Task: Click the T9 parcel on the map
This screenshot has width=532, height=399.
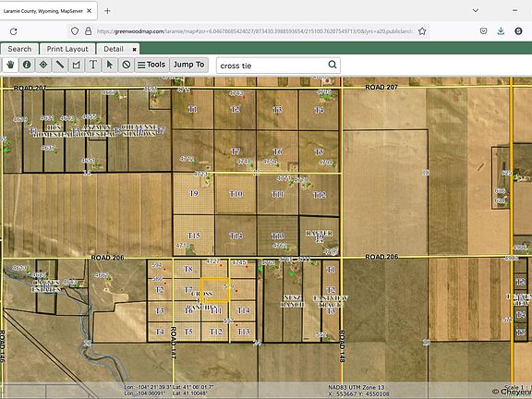Action: pos(193,193)
